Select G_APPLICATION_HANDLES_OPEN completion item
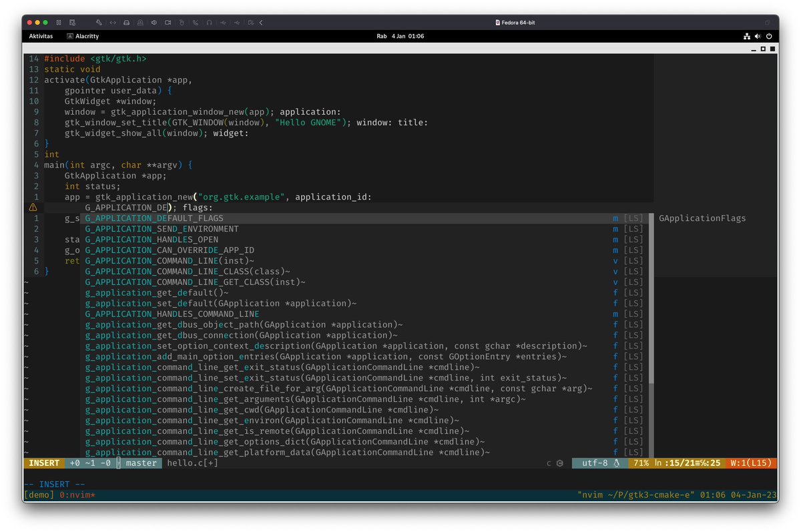This screenshot has width=801, height=532. pyautogui.click(x=364, y=240)
